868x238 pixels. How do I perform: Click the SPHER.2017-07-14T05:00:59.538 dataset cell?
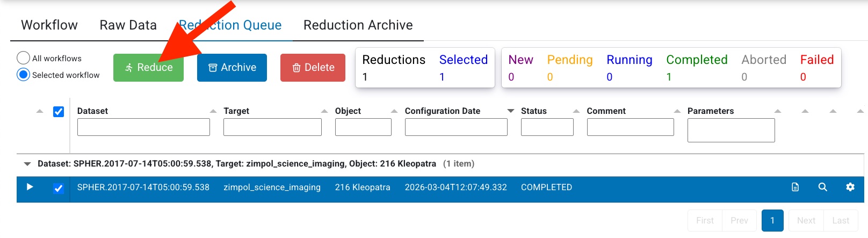coord(143,187)
